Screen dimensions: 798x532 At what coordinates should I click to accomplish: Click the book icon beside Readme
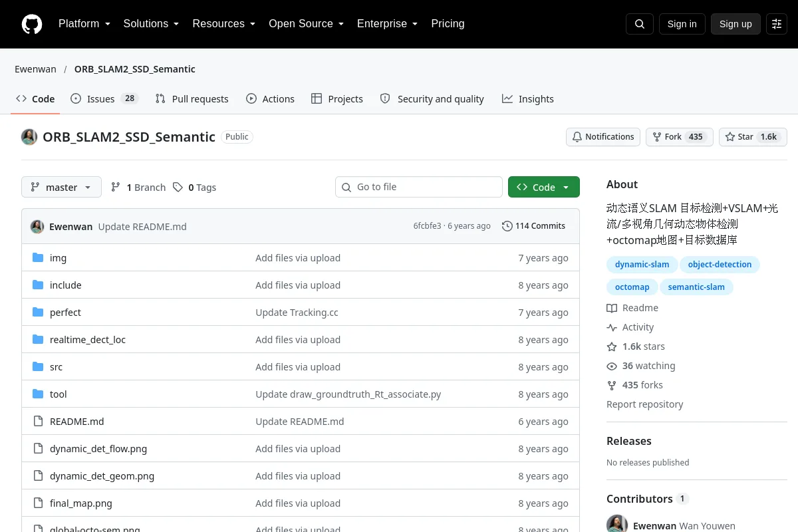coord(612,308)
